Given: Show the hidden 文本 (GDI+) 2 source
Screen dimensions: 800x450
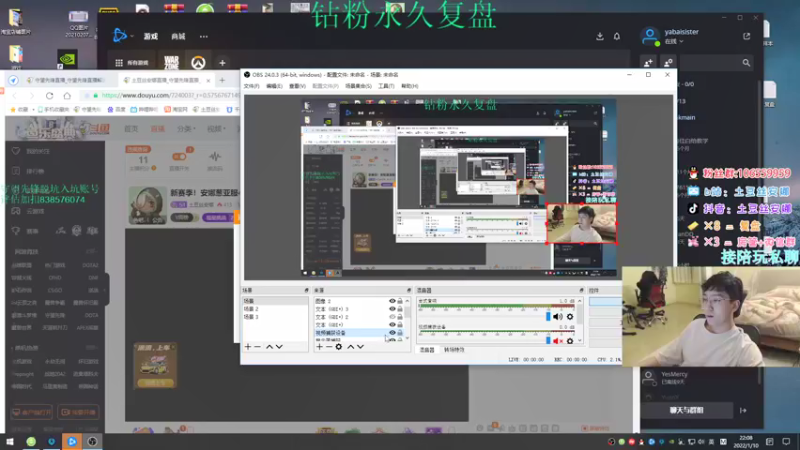Looking at the screenshot, I should (x=392, y=317).
